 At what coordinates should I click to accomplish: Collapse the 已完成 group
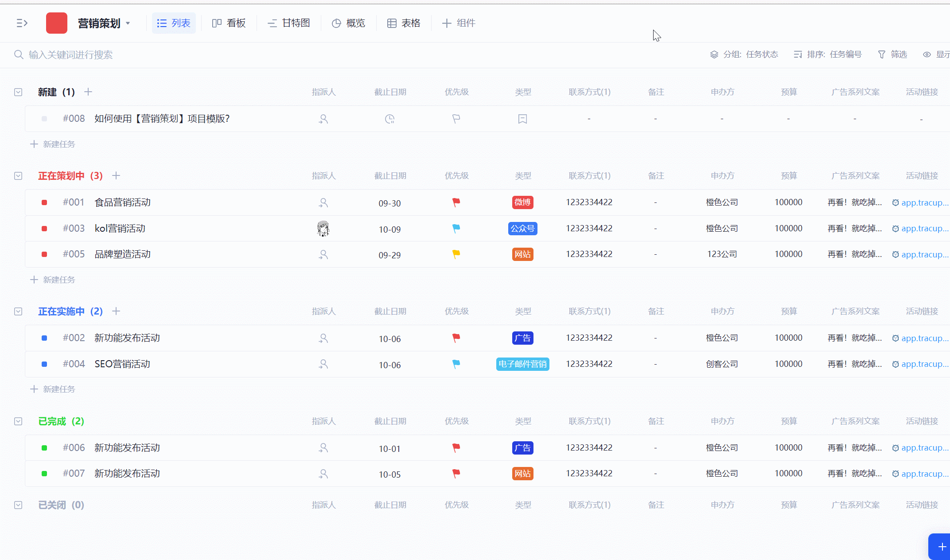(x=18, y=421)
